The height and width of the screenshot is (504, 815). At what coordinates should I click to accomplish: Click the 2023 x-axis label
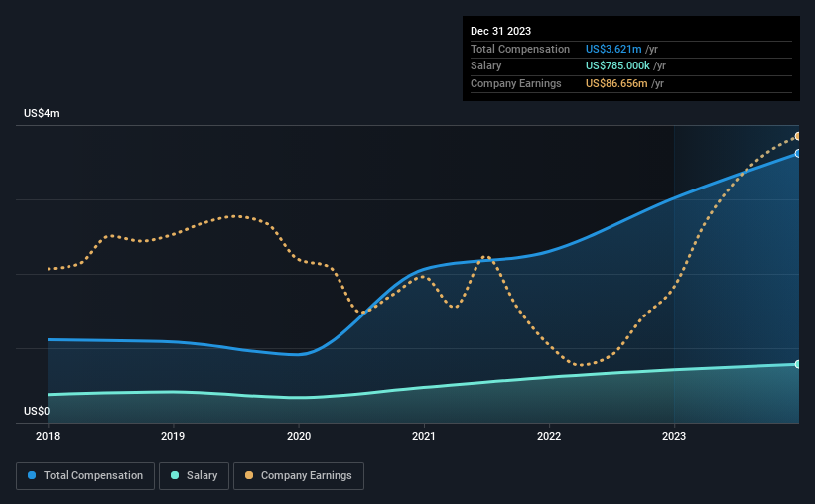[674, 436]
